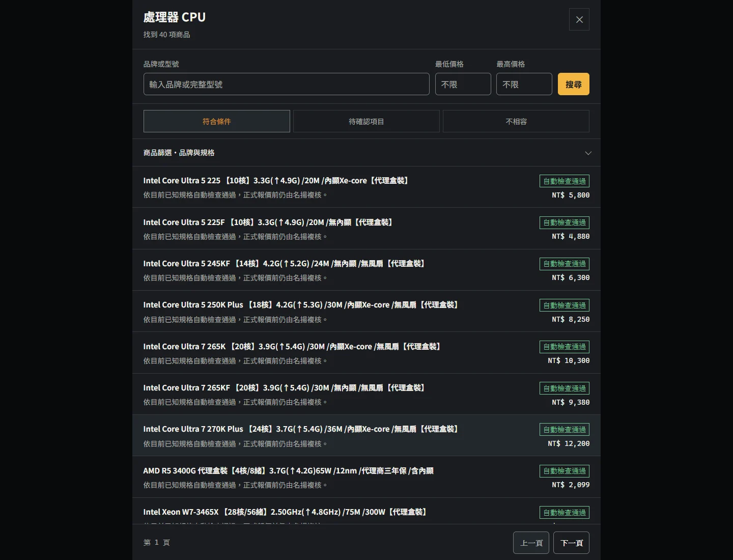The width and height of the screenshot is (733, 560).
Task: Click 自動檢查通過 badge on Ultra 5 245KF
Action: tap(565, 264)
